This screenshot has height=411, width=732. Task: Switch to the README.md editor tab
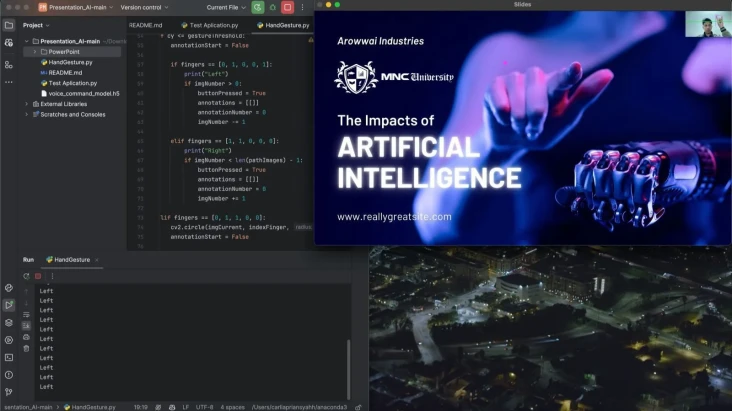[146, 25]
